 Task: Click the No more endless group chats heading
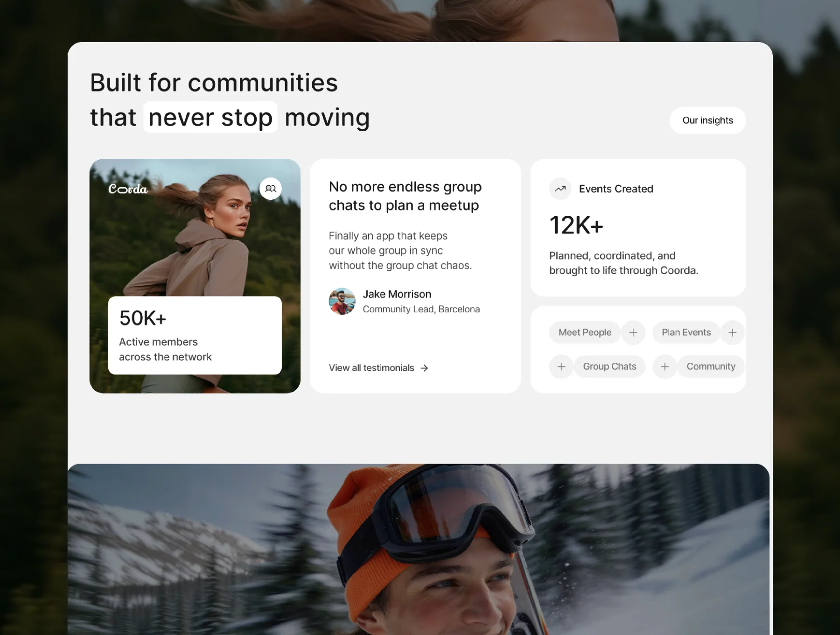click(405, 196)
